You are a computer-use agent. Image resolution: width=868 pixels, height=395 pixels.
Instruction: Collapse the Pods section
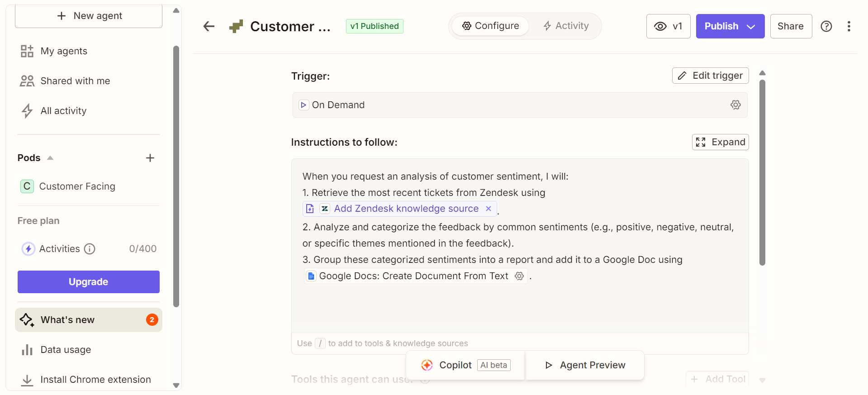click(50, 158)
